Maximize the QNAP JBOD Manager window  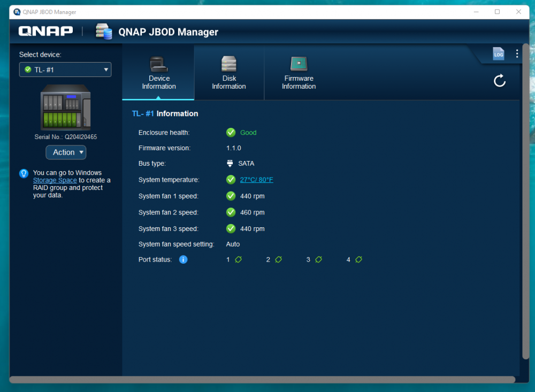tap(498, 12)
